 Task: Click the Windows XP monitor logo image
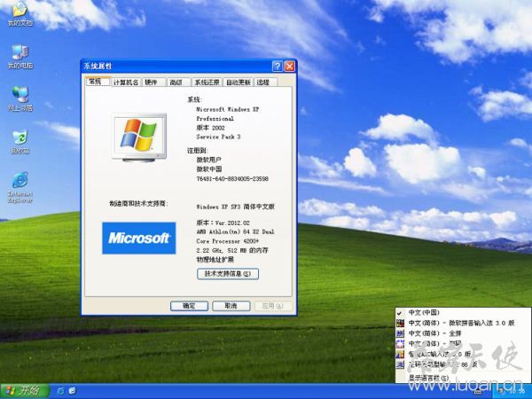pos(139,137)
